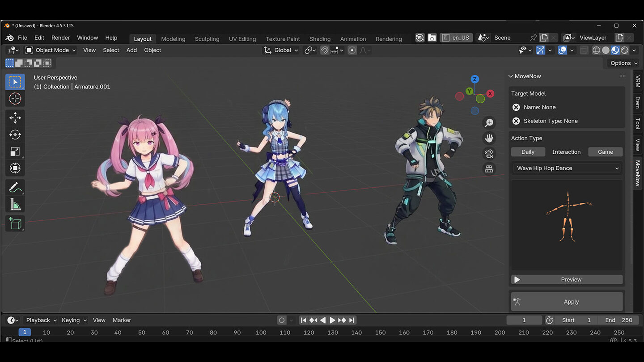This screenshot has width=644, height=362.
Task: Click the viewport gizmo Z axis
Action: 475,79
